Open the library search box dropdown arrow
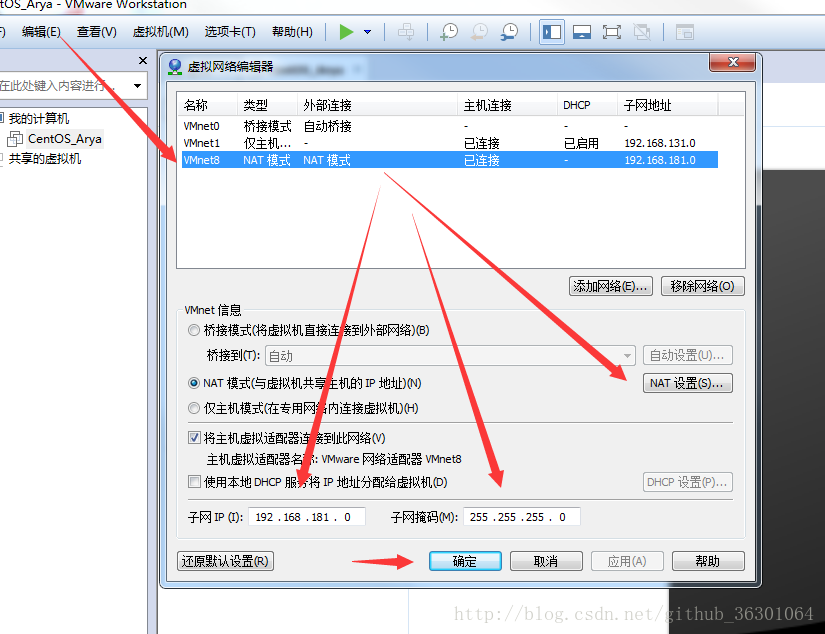The image size is (825, 634). [x=137, y=86]
